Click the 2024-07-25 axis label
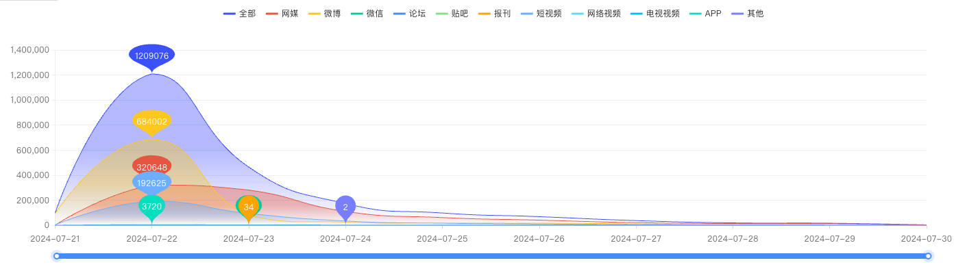 click(442, 239)
